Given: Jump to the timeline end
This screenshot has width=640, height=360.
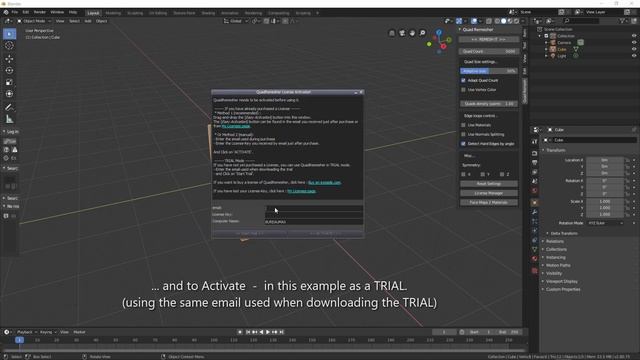Looking at the screenshot, I should (x=281, y=332).
